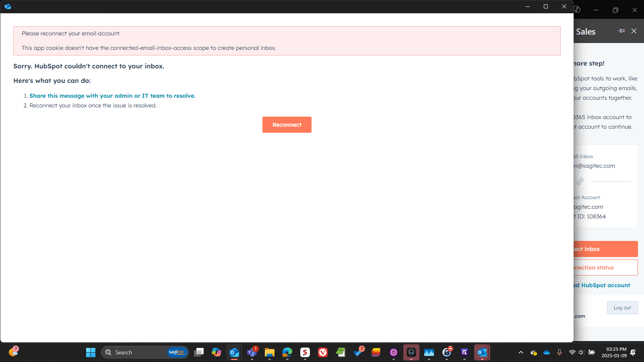Open Microsoft Edge from the taskbar
The width and height of the screenshot is (644, 362).
pyautogui.click(x=287, y=352)
